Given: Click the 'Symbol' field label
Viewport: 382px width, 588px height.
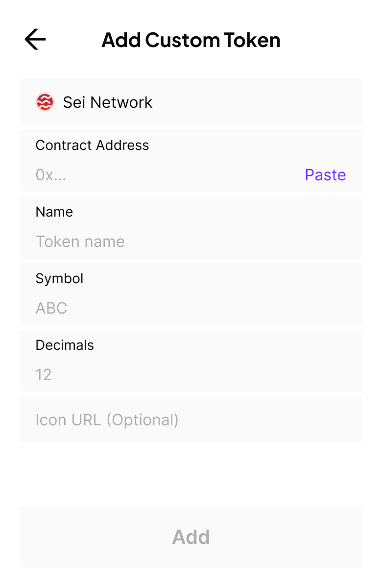Looking at the screenshot, I should tap(60, 278).
